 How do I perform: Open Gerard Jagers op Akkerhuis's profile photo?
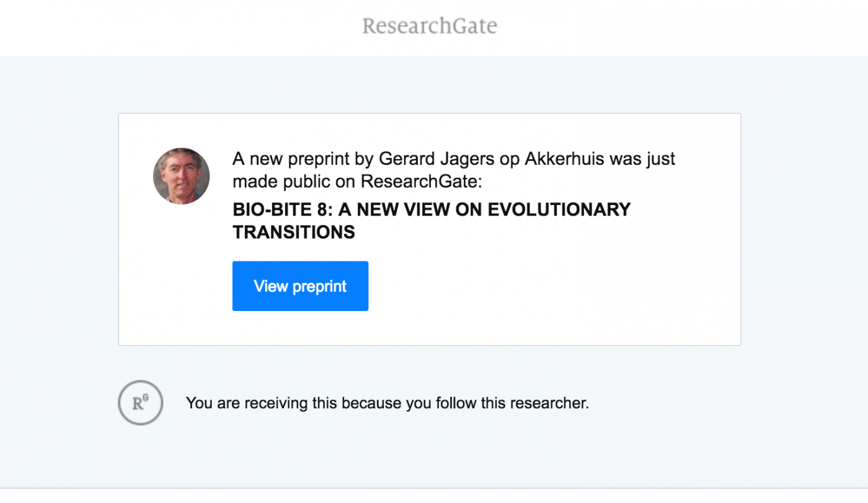click(x=181, y=176)
